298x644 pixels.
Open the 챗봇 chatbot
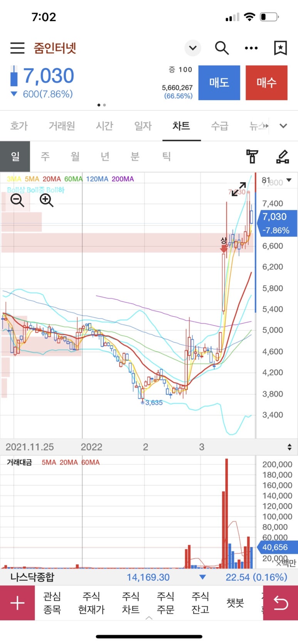pyautogui.click(x=235, y=603)
